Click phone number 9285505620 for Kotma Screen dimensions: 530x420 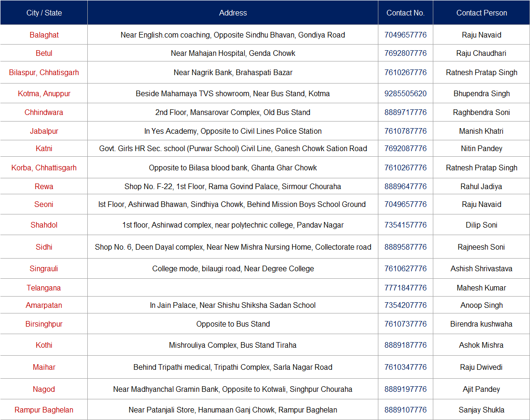coord(405,94)
